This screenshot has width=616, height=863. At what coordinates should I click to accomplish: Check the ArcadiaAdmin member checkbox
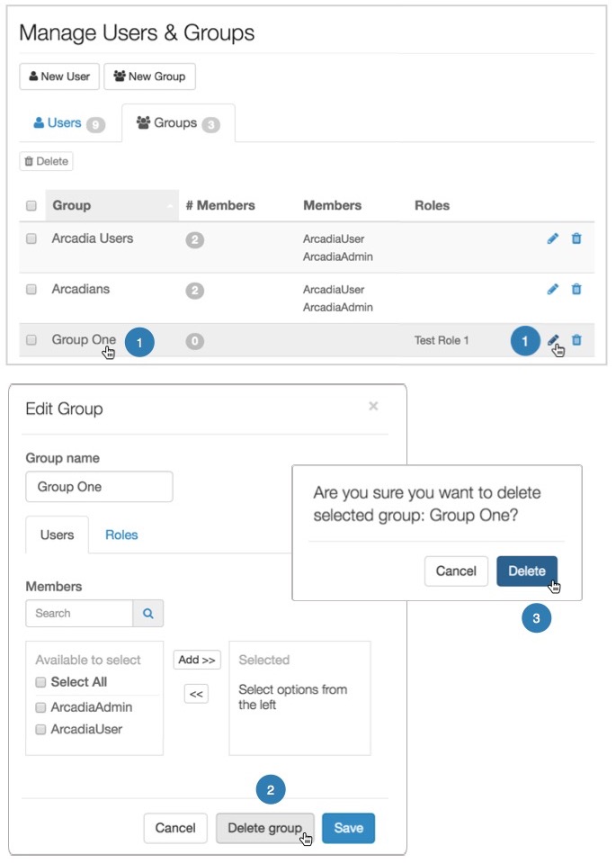pyautogui.click(x=40, y=707)
